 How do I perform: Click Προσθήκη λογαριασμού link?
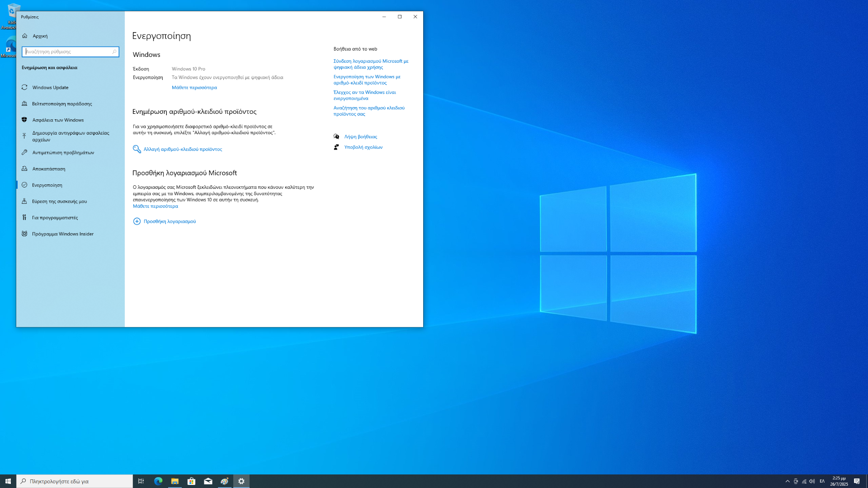click(170, 221)
